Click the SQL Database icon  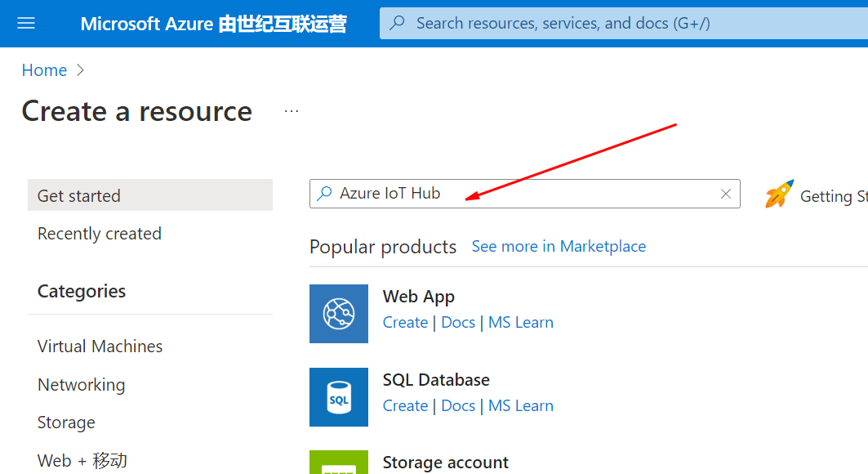tap(339, 397)
